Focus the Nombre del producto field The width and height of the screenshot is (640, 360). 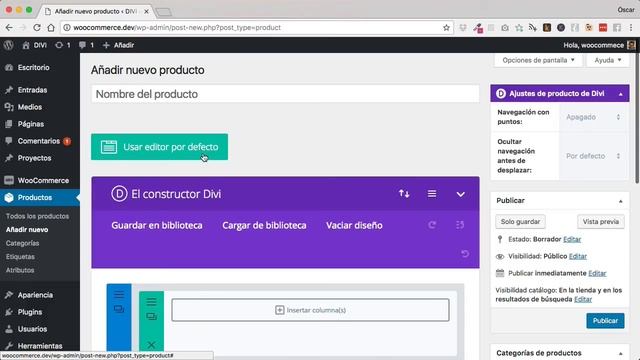(x=285, y=94)
